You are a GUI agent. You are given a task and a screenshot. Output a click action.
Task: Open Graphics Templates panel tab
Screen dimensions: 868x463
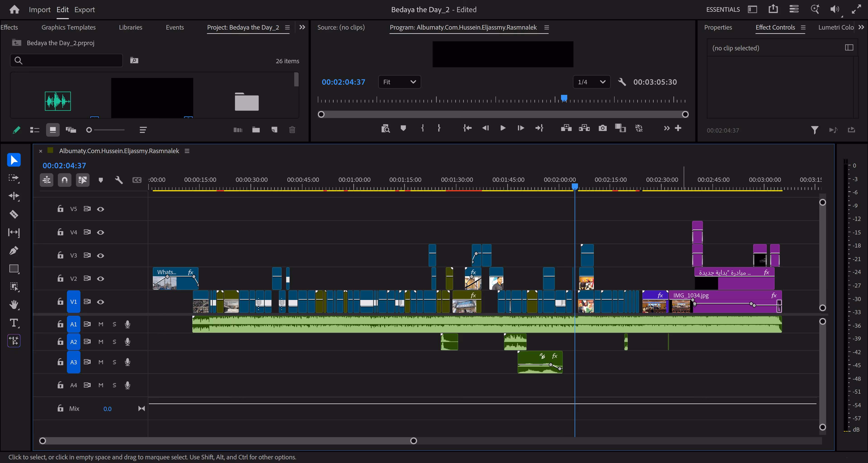click(x=68, y=27)
